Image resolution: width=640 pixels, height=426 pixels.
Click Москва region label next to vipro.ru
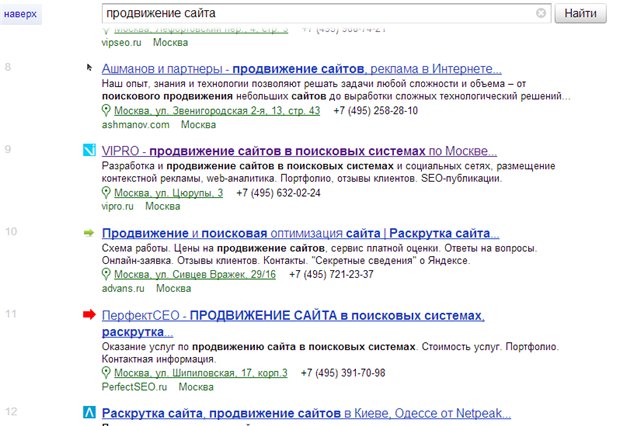click(x=163, y=206)
